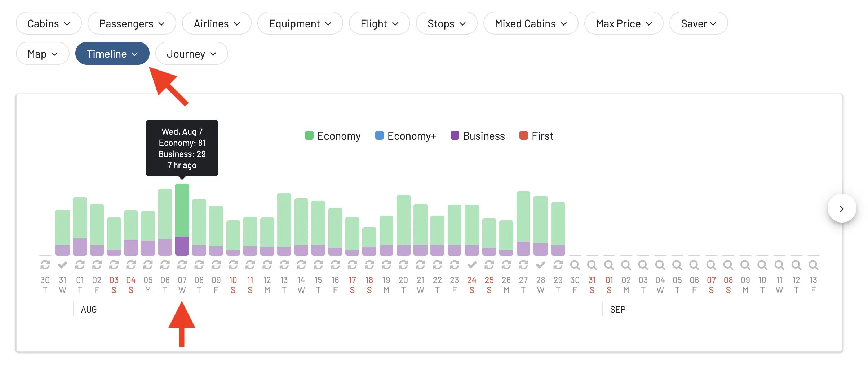
Task: Go to next timeline date range
Action: click(842, 208)
